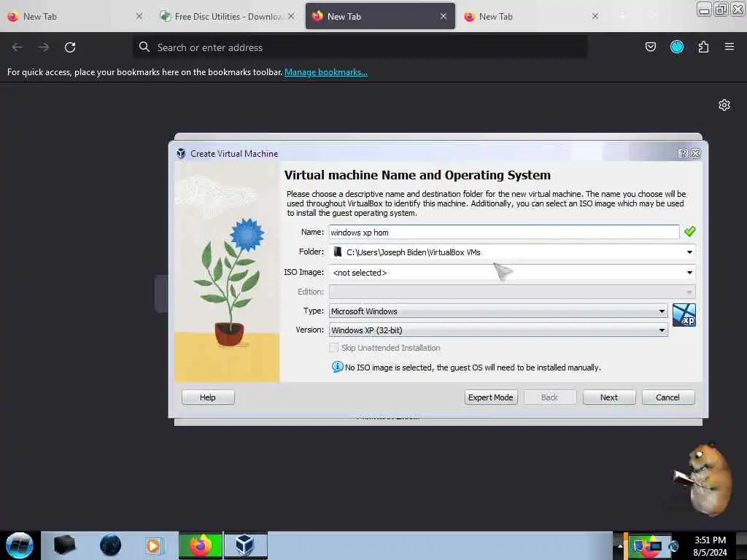747x560 pixels.
Task: Switch to VirtualBox from the taskbar
Action: click(245, 545)
